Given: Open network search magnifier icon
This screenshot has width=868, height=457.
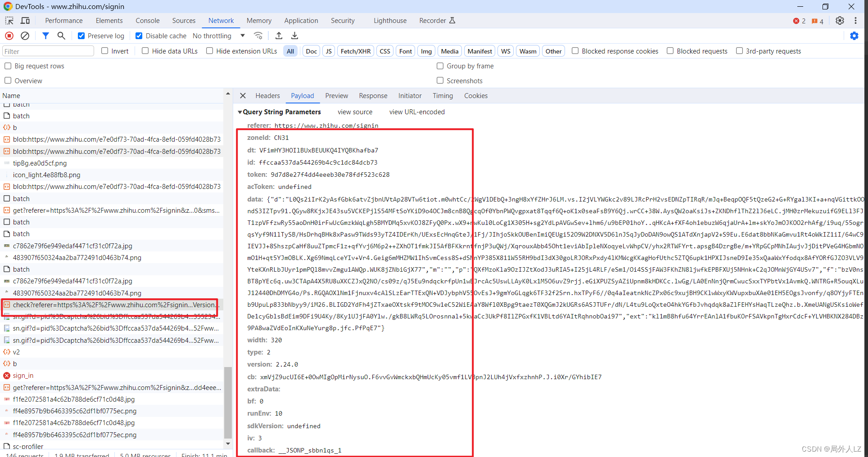Looking at the screenshot, I should coord(61,36).
